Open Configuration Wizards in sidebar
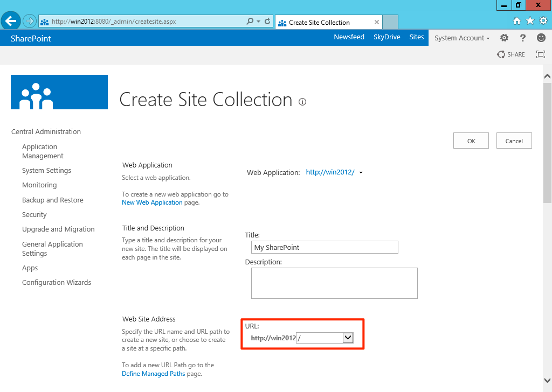The image size is (552, 392). [x=56, y=282]
